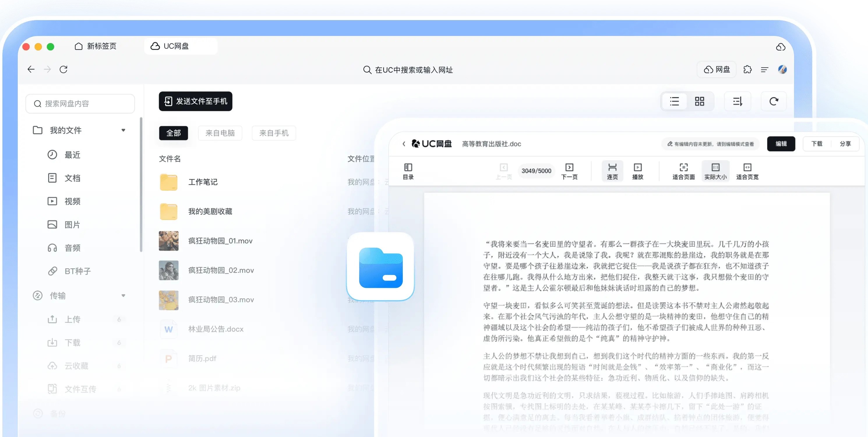Open the browser menu lines icon top right
868x437 pixels.
coord(765,69)
